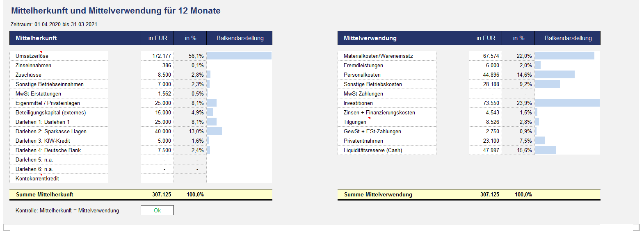Image resolution: width=644 pixels, height=237 pixels.
Task: Select the Mittelherkunft table header
Action: click(36, 38)
